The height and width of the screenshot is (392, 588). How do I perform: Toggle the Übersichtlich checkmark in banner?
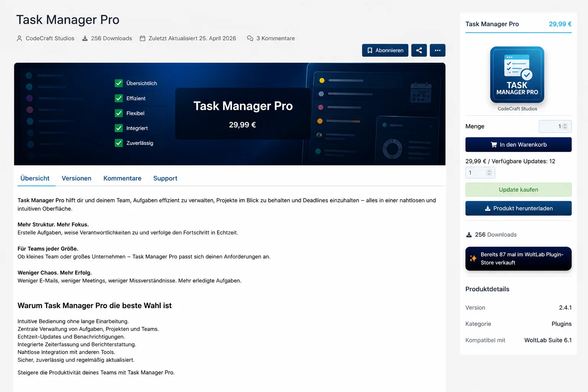coord(119,83)
